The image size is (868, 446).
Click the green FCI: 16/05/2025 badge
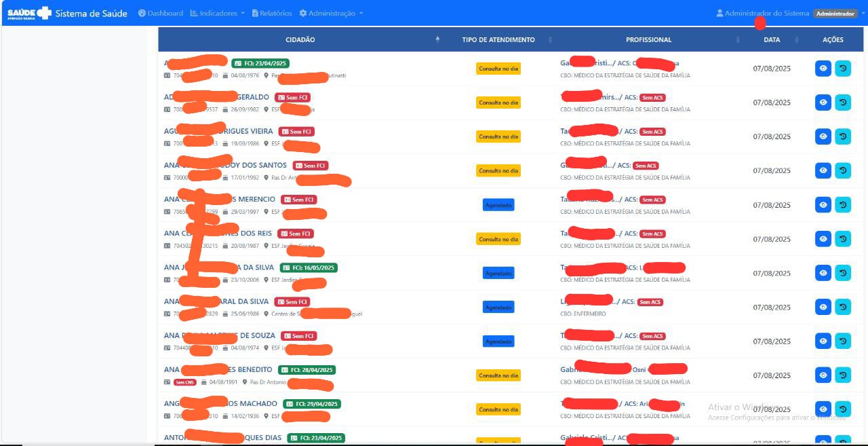point(309,267)
